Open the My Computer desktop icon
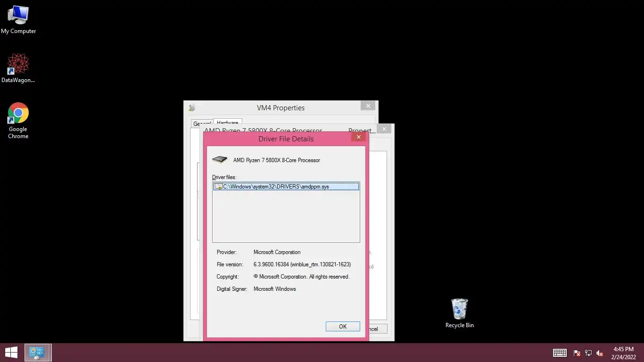Screen dimensions: 644x362 pyautogui.click(x=18, y=20)
